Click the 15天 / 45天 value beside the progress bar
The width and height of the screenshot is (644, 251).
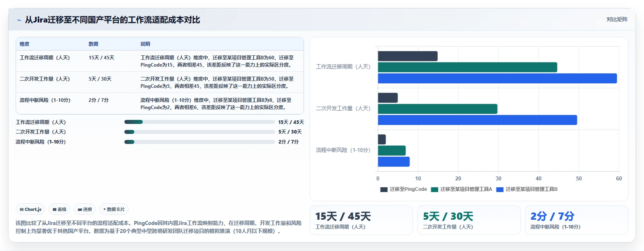(291, 122)
